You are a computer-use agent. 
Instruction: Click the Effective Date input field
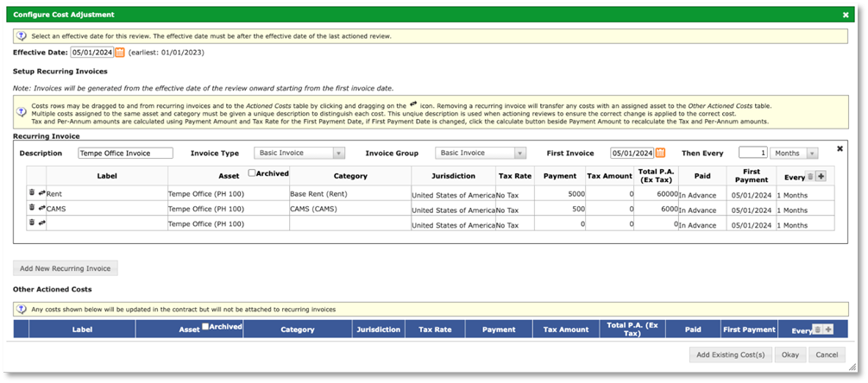pos(92,53)
